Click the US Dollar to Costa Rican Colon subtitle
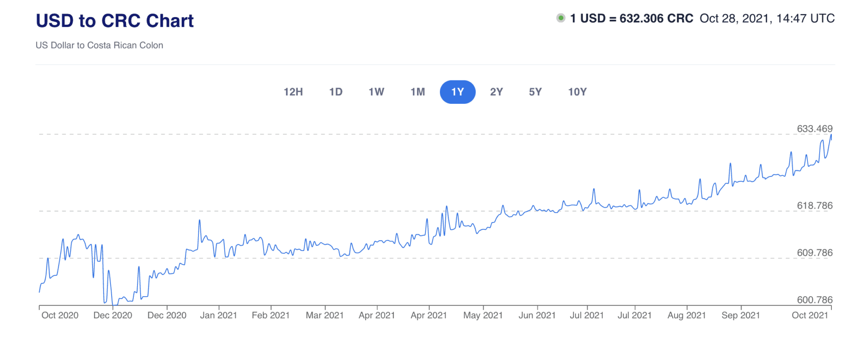The height and width of the screenshot is (340, 868). coord(99,45)
